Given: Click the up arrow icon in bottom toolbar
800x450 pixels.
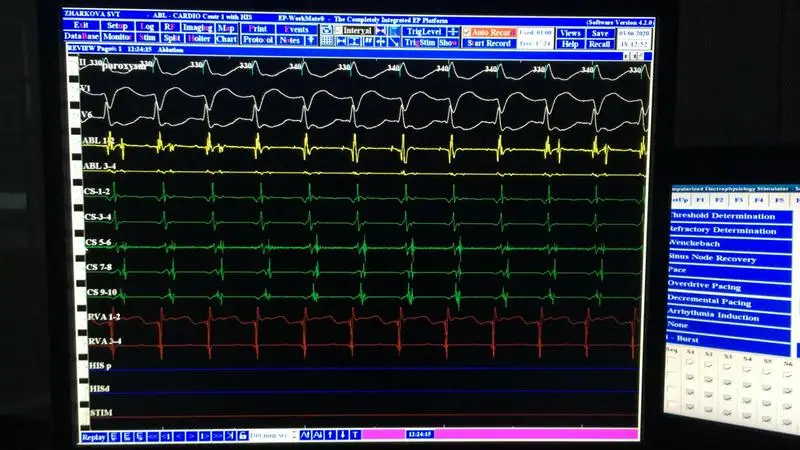Looking at the screenshot, I should click(x=343, y=435).
